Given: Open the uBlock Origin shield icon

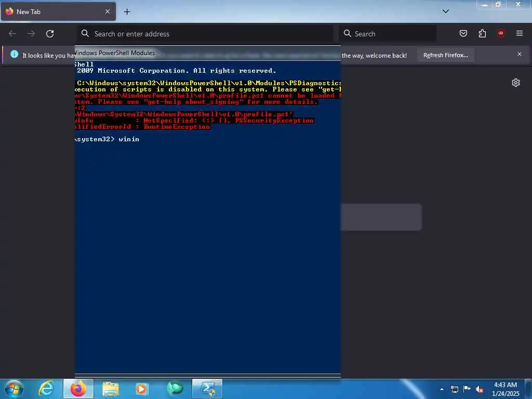Looking at the screenshot, I should 500,33.
